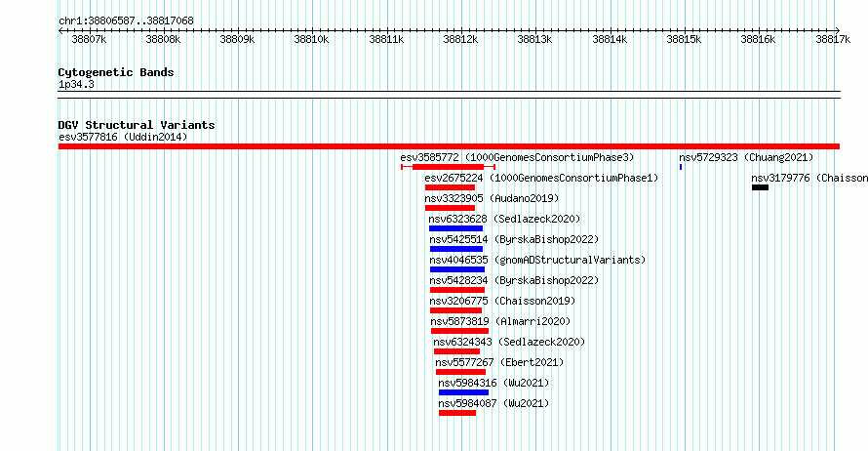
Task: Click the 38817k ruler tick label
Action: click(x=833, y=40)
